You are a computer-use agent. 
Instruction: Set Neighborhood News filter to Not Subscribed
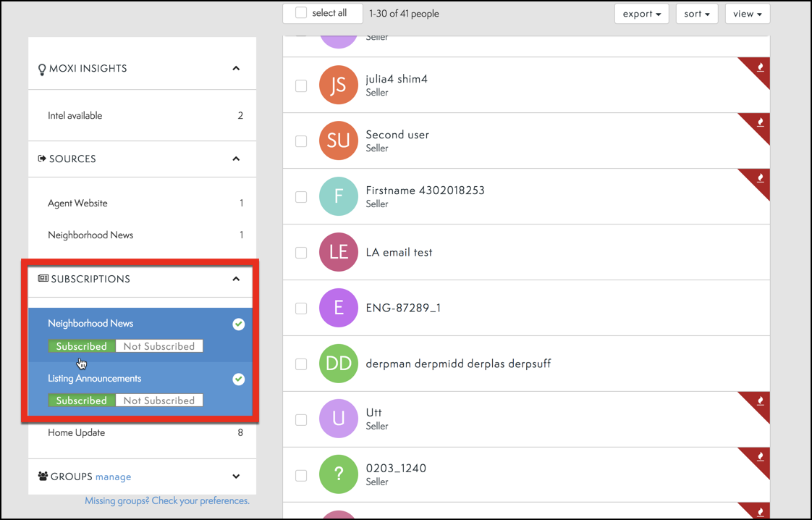coord(158,346)
